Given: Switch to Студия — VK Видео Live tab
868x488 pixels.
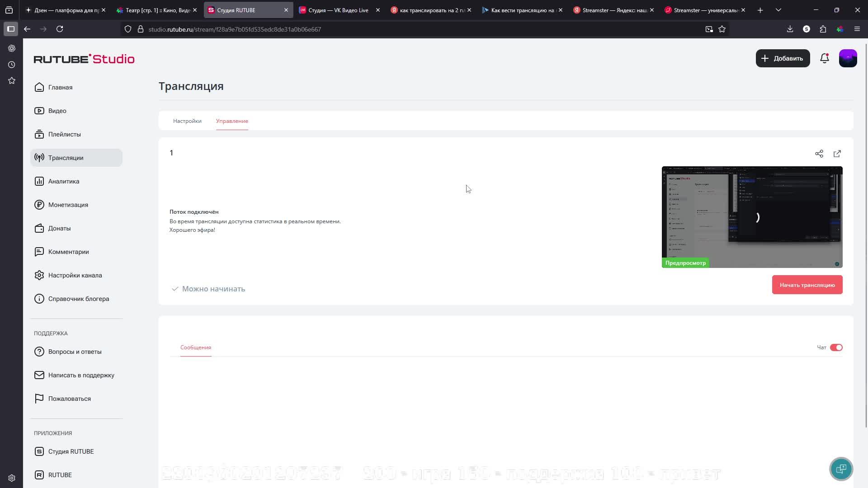Looking at the screenshot, I should [x=338, y=10].
